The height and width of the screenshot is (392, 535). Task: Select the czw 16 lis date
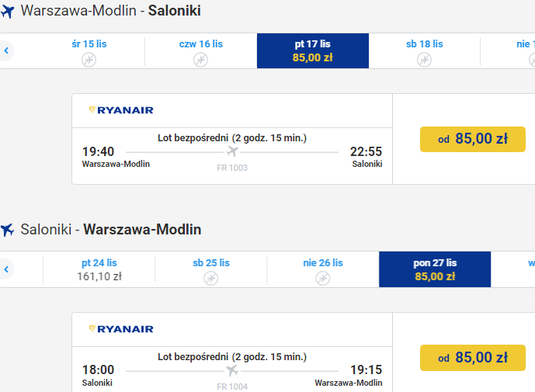click(200, 50)
